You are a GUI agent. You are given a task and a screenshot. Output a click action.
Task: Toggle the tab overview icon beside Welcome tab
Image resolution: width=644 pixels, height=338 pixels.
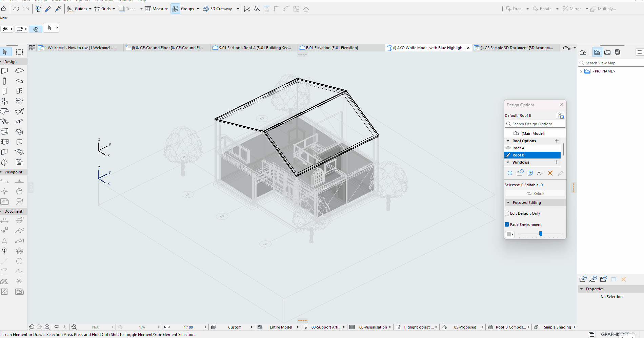[32, 48]
